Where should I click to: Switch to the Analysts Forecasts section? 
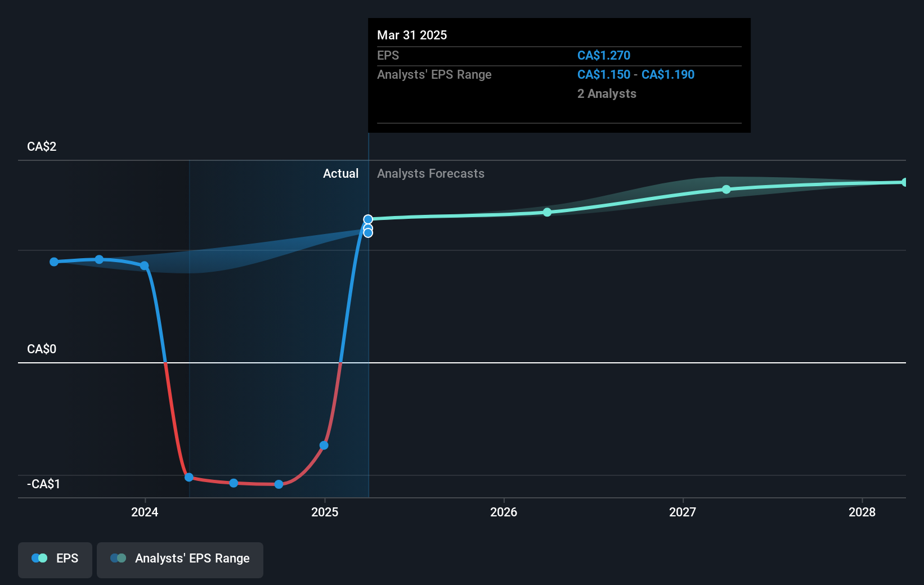pos(430,173)
